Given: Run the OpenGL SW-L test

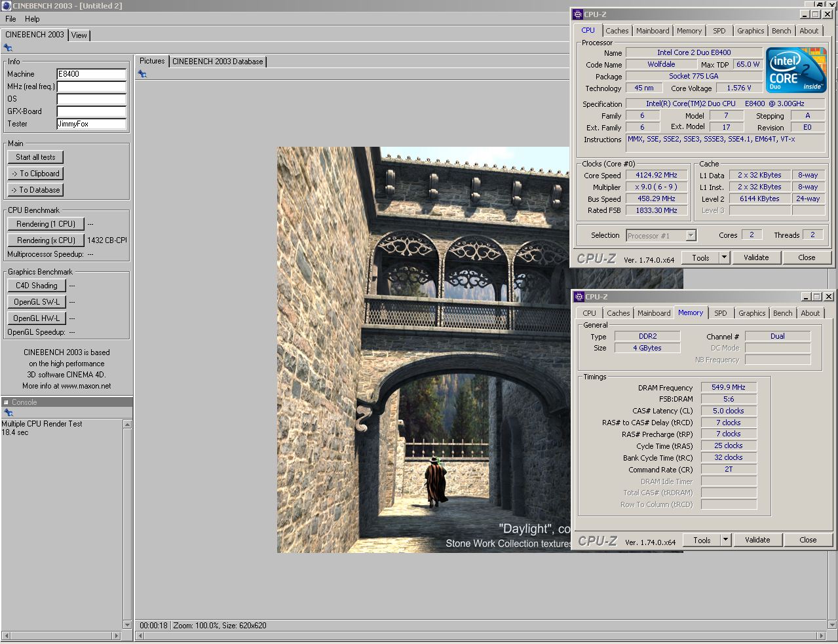Looking at the screenshot, I should tap(37, 302).
